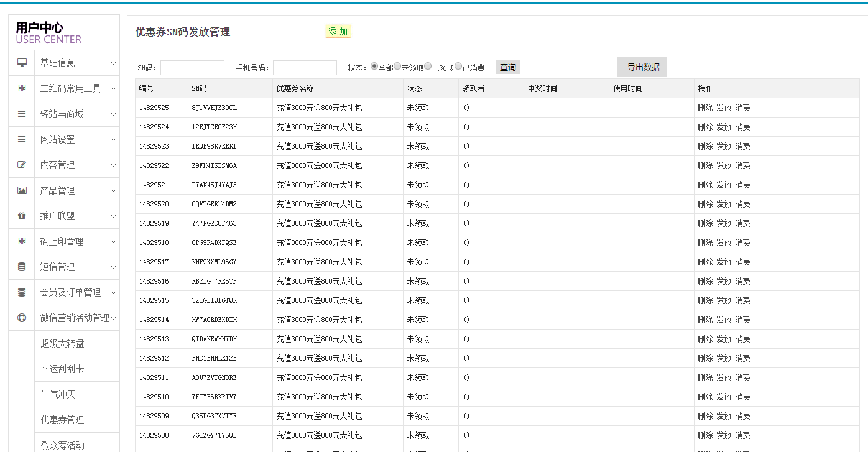
Task: Click the QR code icon beside 二维码常用工具
Action: click(x=22, y=88)
